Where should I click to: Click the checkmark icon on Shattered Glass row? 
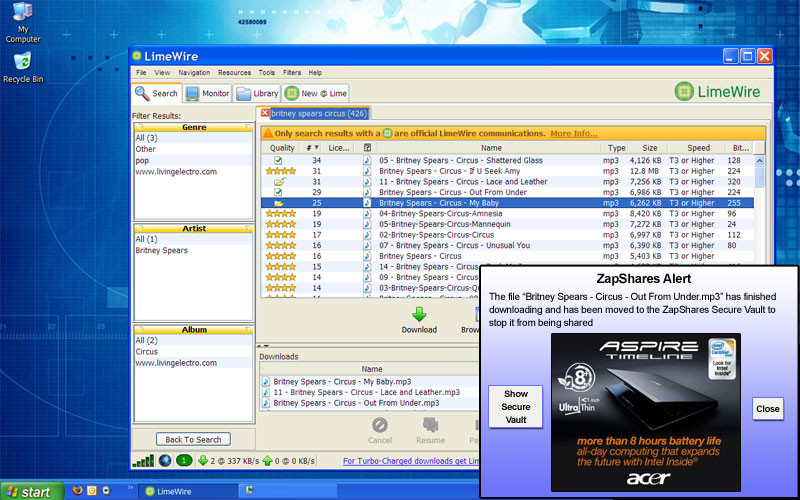coord(278,160)
